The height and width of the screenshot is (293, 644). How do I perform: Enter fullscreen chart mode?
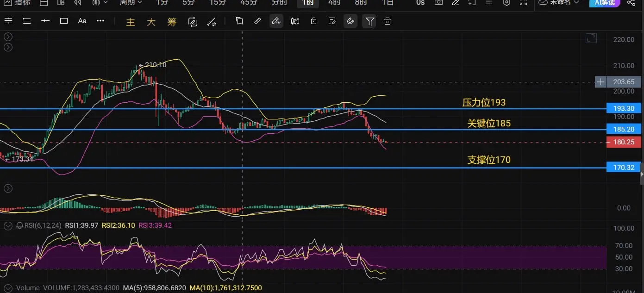524,2
